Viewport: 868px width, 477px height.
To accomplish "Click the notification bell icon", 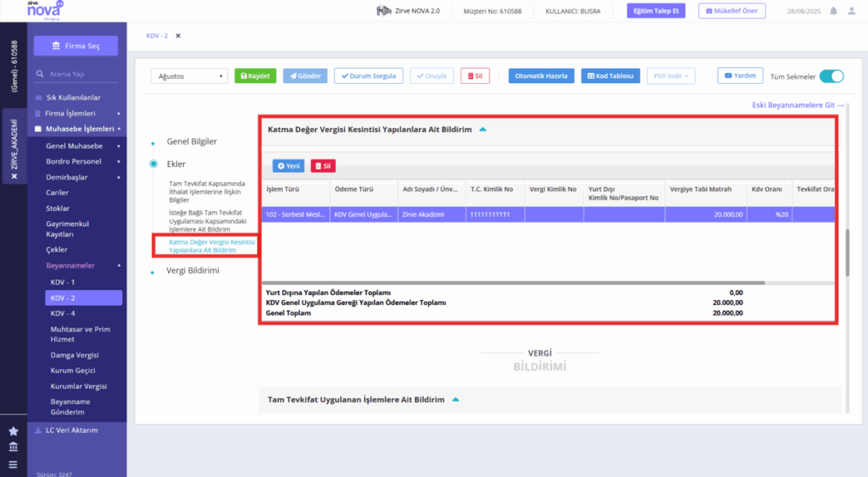I will click(x=833, y=11).
